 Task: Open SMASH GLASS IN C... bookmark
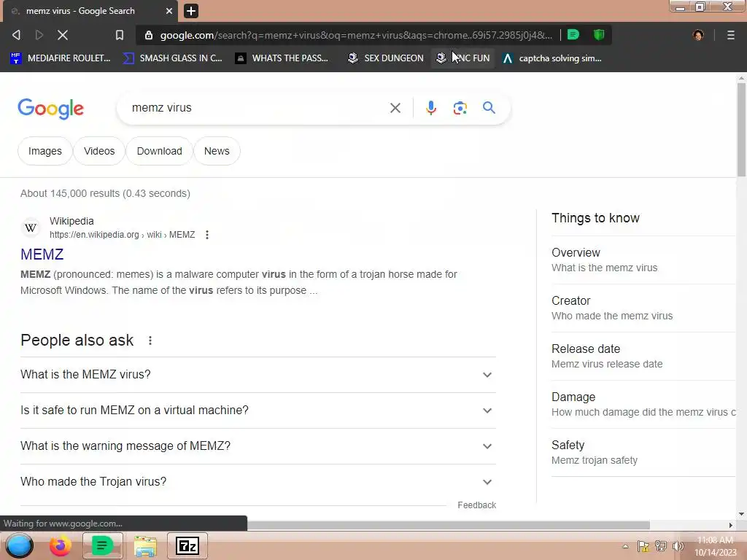tap(172, 58)
